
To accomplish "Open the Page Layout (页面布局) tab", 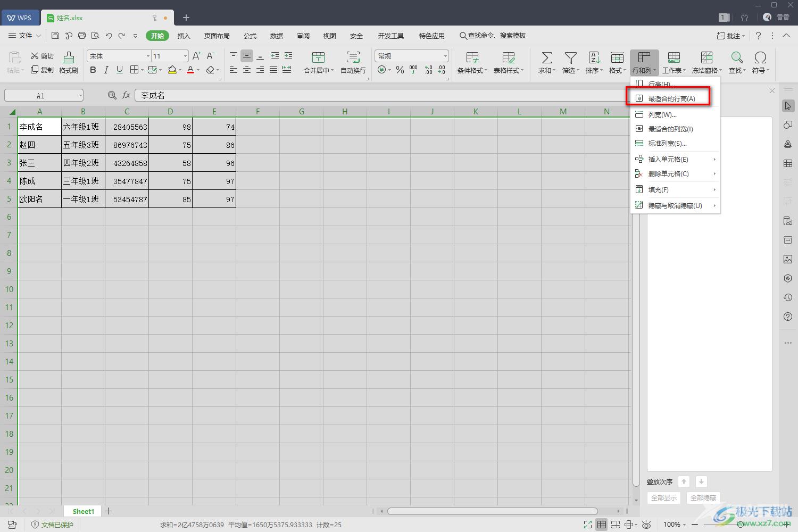I will (217, 36).
